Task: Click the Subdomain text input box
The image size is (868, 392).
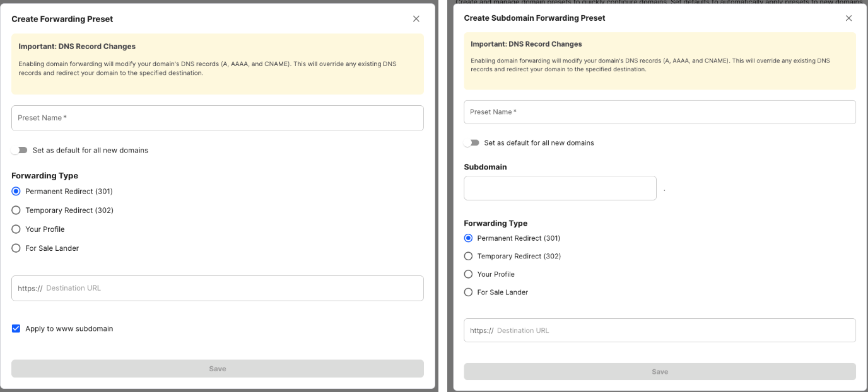Action: 560,188
